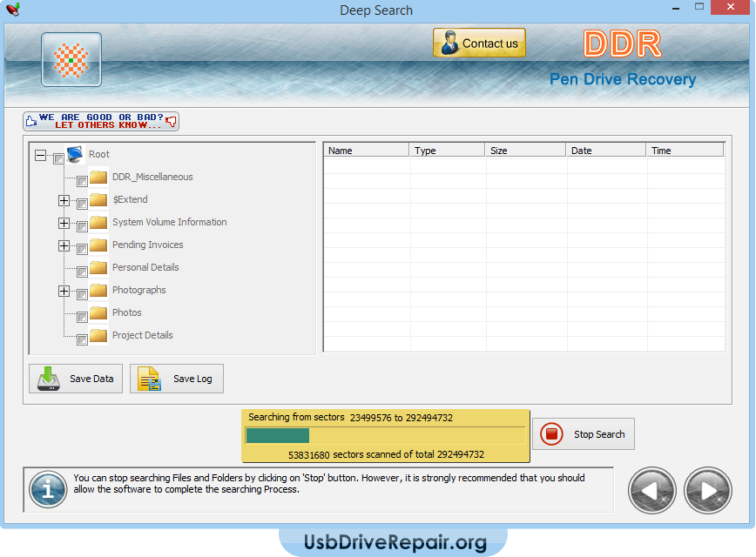Viewport: 756px width, 557px height.
Task: Sort by the Time column header
Action: 685,151
